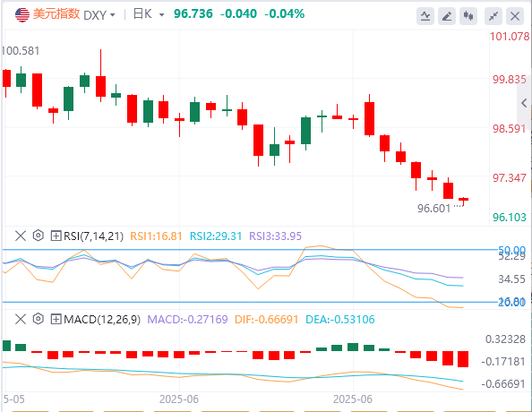Click the 美元指数 symbol name
Viewport: 532px width, 412px height.
(56, 14)
